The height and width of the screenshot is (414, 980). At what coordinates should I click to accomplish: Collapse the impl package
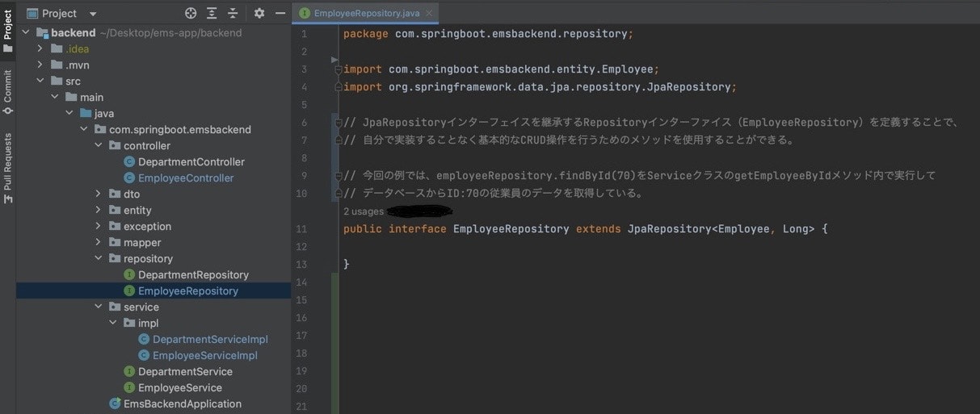(113, 323)
